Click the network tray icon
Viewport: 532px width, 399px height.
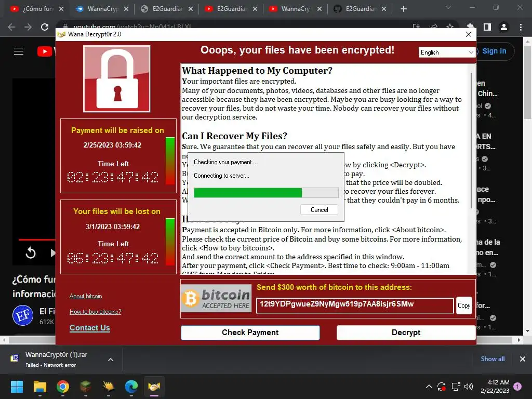click(x=456, y=387)
